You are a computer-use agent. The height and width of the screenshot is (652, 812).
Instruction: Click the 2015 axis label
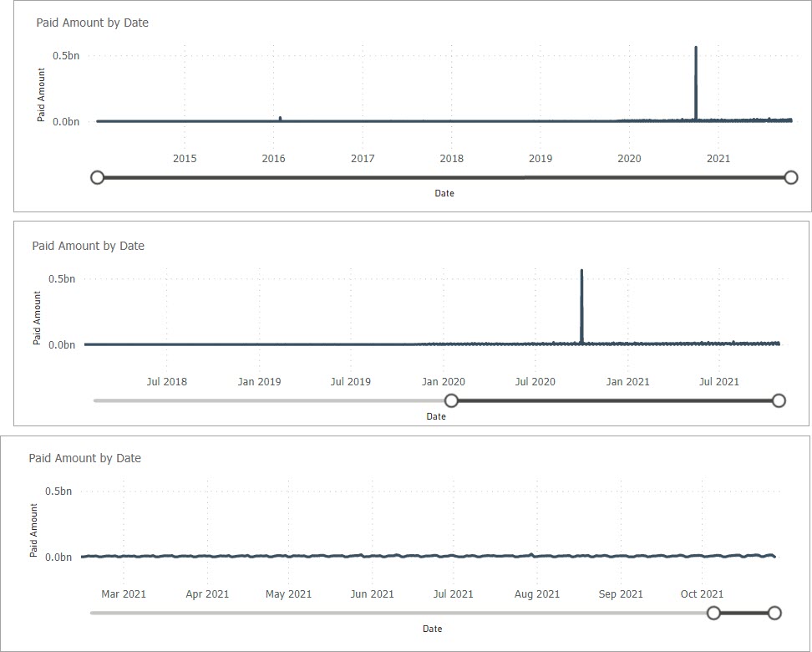[x=185, y=159]
